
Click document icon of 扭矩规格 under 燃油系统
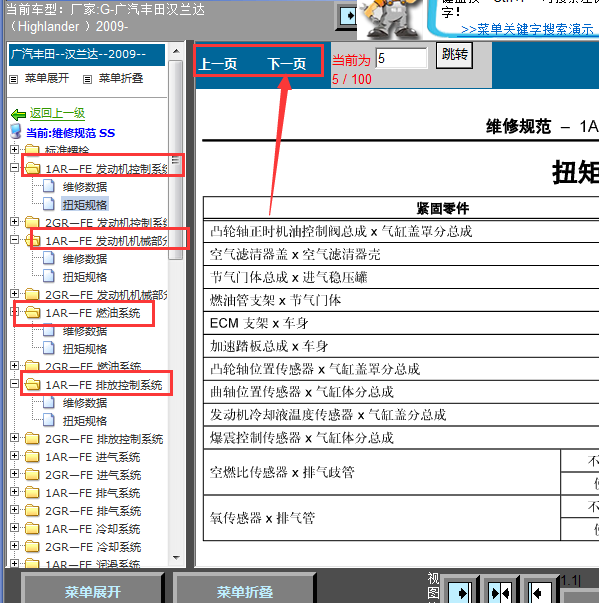click(49, 348)
